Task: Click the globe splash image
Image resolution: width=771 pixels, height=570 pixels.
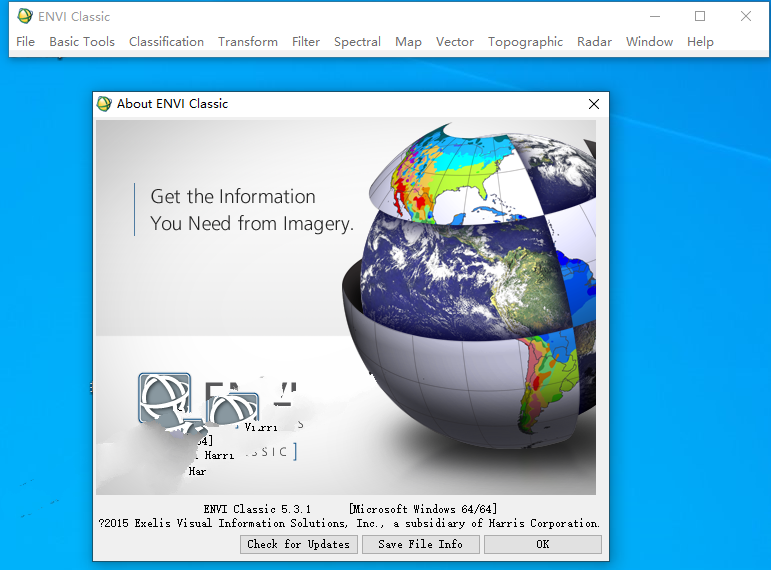Action: point(346,307)
